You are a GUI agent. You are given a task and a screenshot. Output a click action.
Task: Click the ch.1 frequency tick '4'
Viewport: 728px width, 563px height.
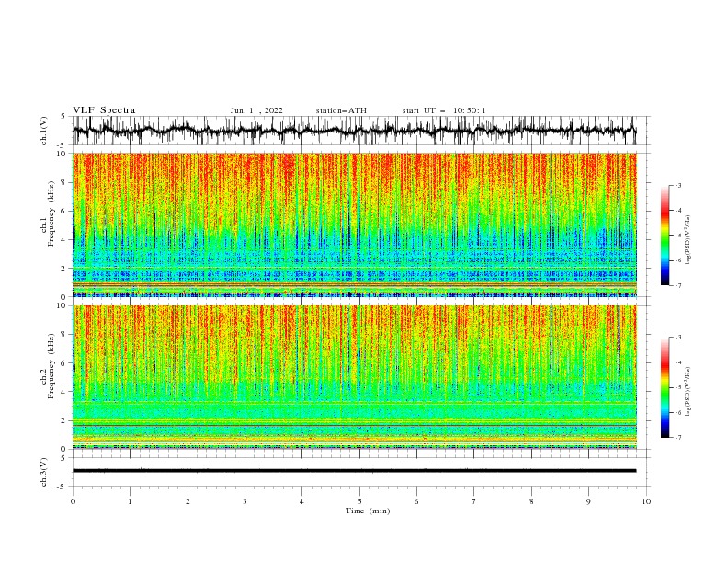click(x=63, y=240)
